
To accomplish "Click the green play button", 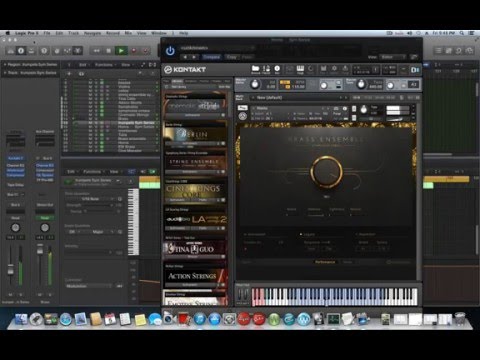I will (121, 51).
